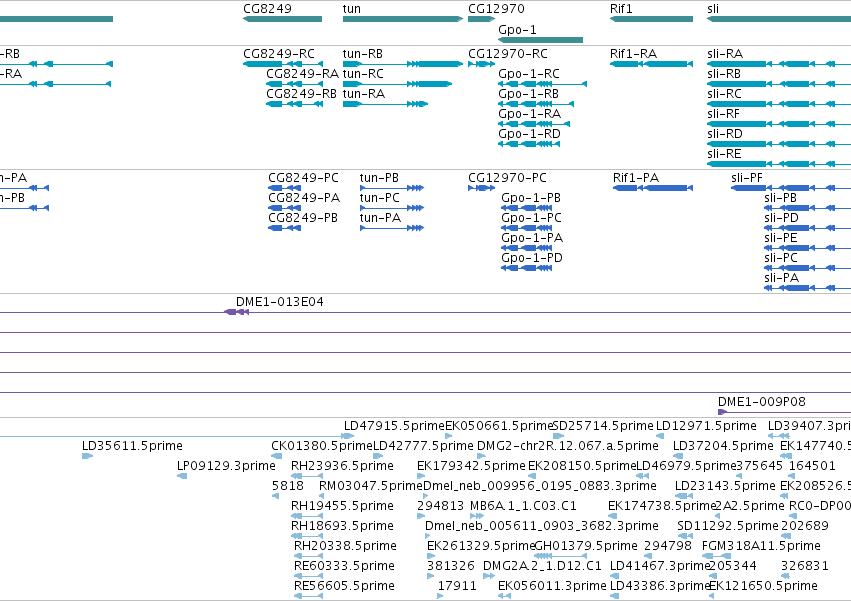Select EST LD43386.3prime
The image size is (851, 601).
coord(614,596)
